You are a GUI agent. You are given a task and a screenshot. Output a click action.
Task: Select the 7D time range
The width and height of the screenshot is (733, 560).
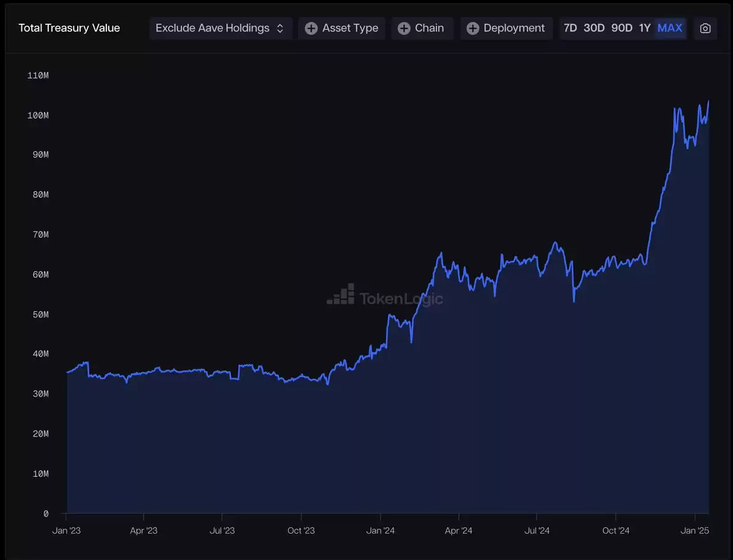click(570, 28)
